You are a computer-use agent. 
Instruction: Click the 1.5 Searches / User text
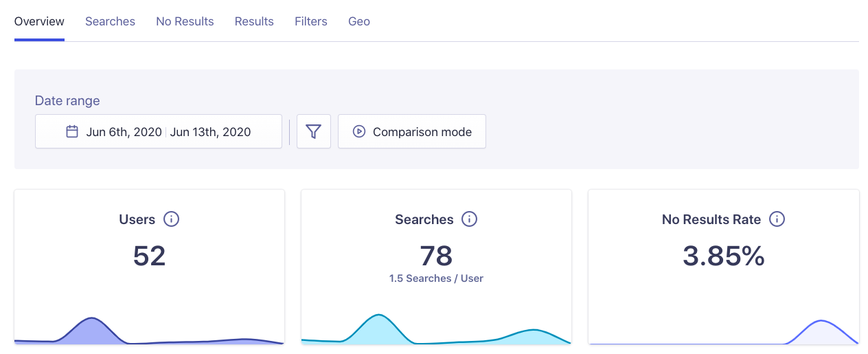tap(436, 278)
